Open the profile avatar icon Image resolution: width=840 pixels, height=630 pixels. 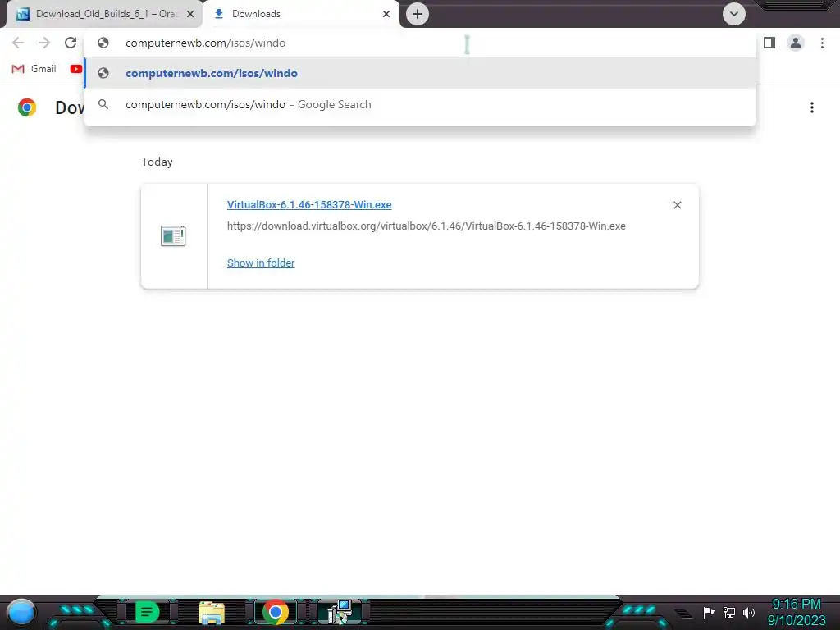pos(796,43)
